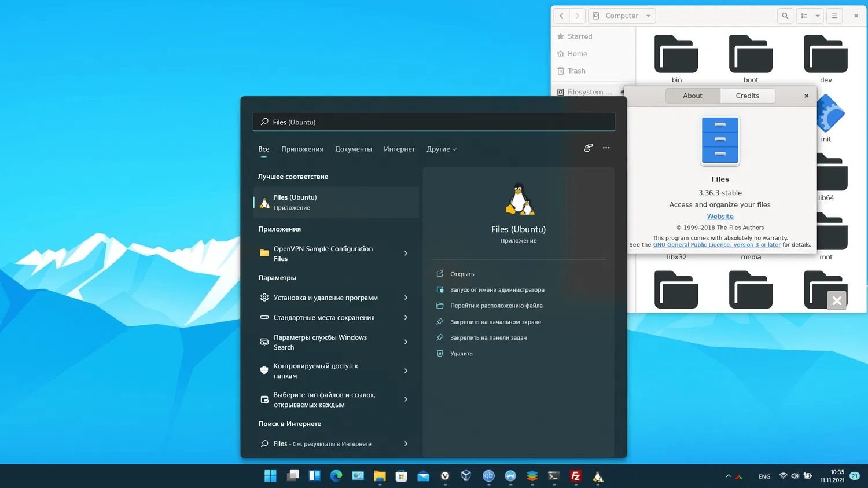Click the volume speaker icon in tray
Image resolution: width=868 pixels, height=488 pixels.
[x=795, y=476]
